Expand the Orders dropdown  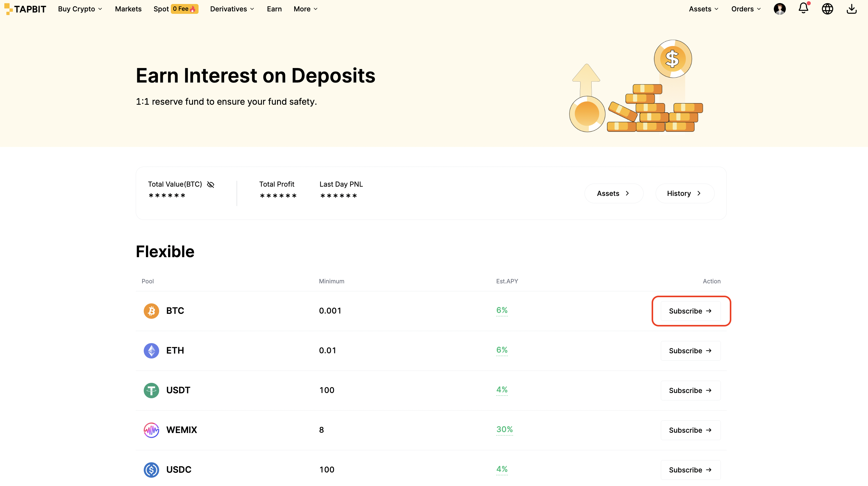pyautogui.click(x=746, y=9)
